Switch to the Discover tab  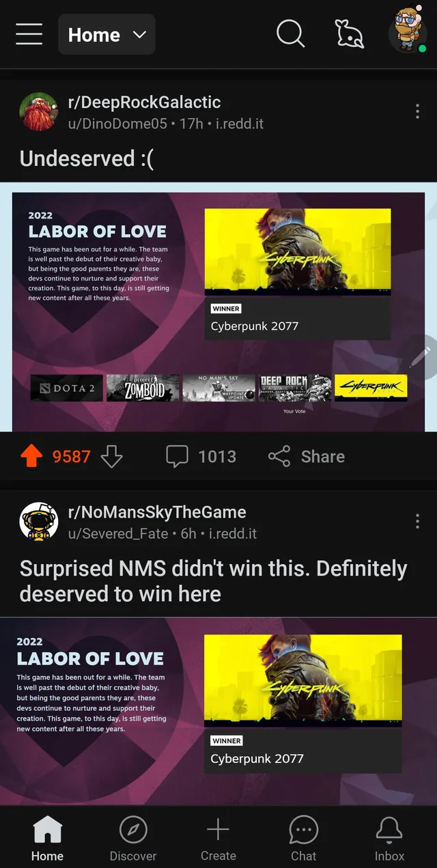133,839
